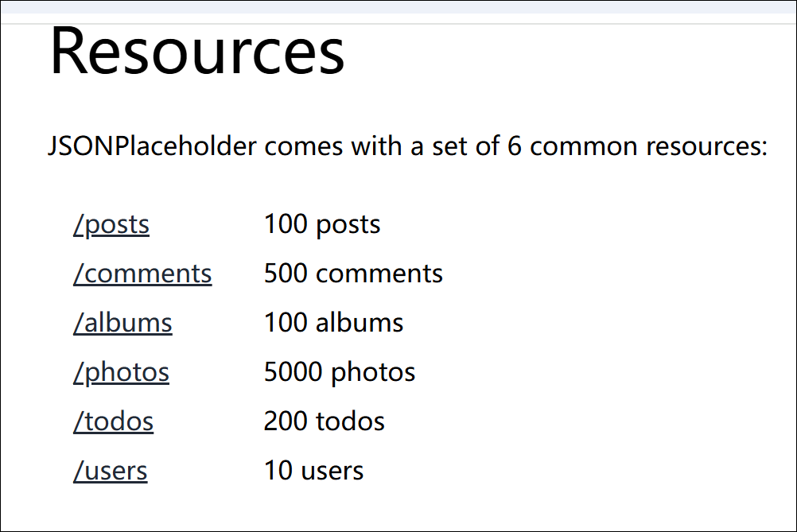This screenshot has width=797, height=532.
Task: Select the "500 comments" description text
Action: pos(353,274)
